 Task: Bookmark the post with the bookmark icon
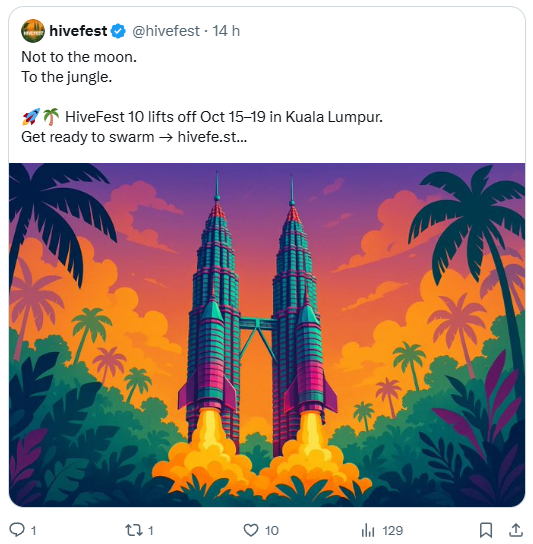click(486, 530)
